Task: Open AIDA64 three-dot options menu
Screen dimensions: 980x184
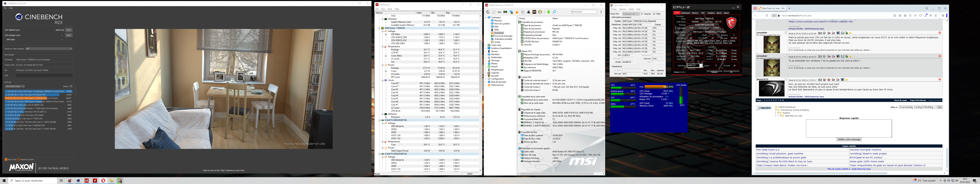Action: click(601, 12)
